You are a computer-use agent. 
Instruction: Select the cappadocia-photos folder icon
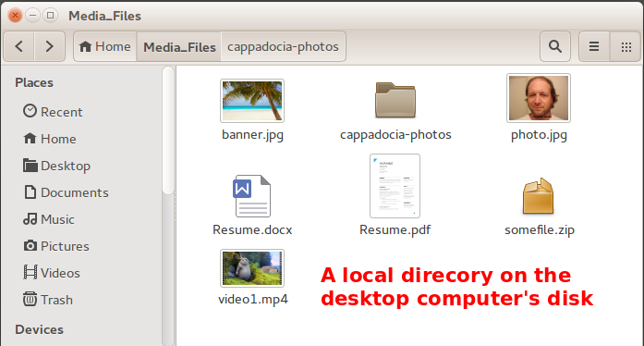point(395,100)
